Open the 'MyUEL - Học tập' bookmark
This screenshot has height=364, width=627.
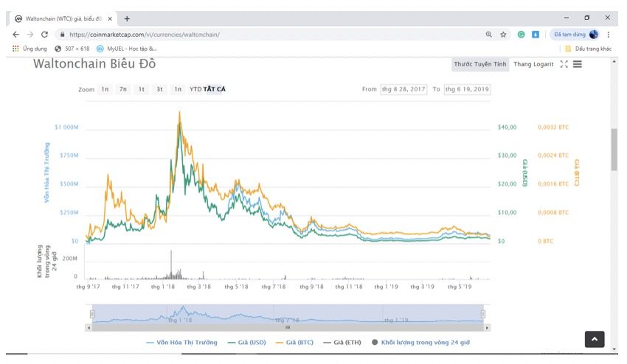coord(127,49)
